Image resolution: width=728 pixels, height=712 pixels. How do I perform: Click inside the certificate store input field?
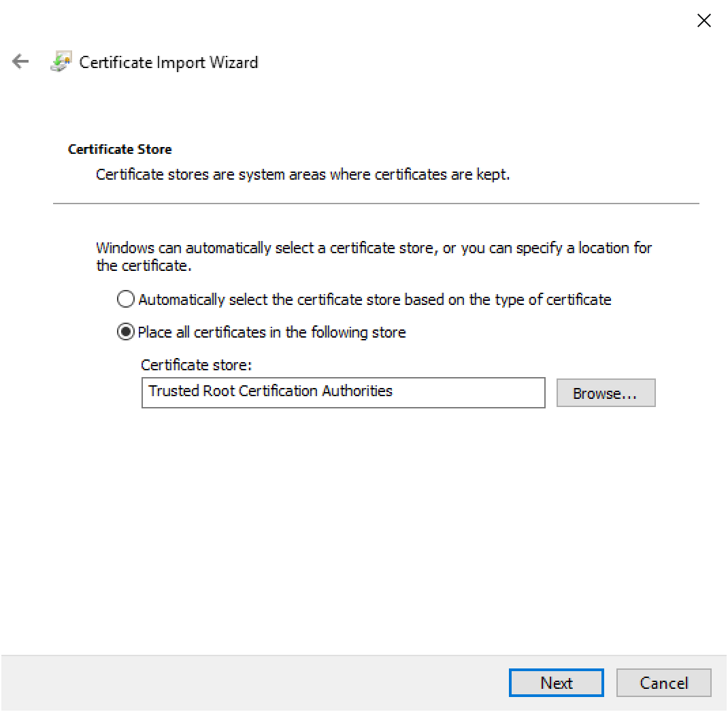pos(343,393)
